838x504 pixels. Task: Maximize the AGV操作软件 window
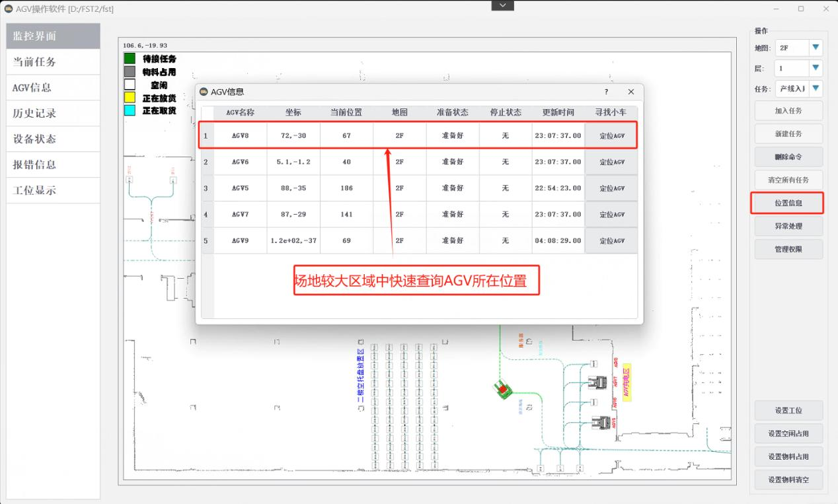click(801, 9)
